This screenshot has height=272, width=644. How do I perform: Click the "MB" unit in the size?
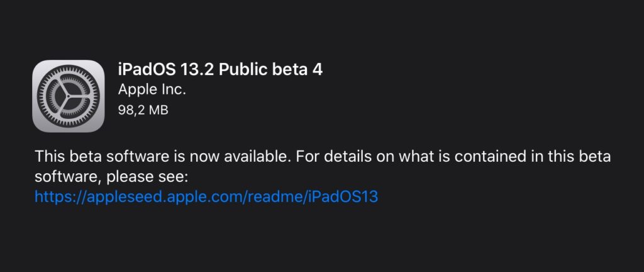coord(158,110)
